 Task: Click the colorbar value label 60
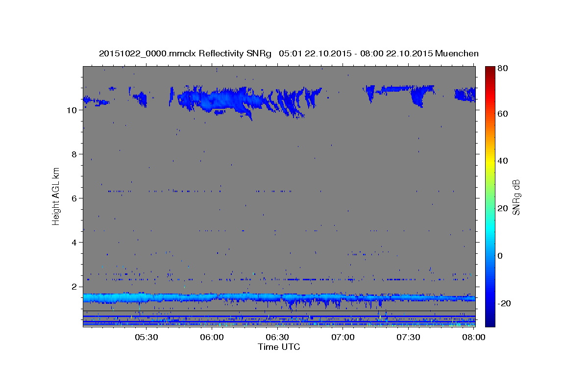(x=502, y=114)
